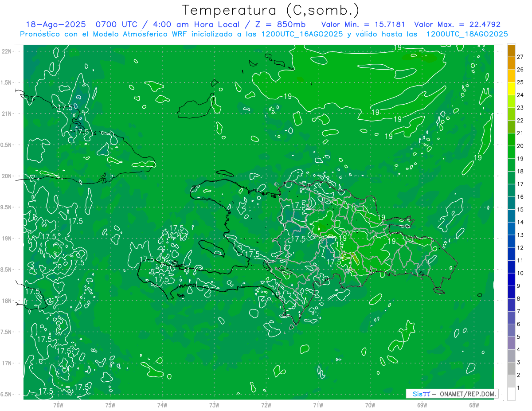Click color scale label "3"
532x411 pixels.
(519, 363)
